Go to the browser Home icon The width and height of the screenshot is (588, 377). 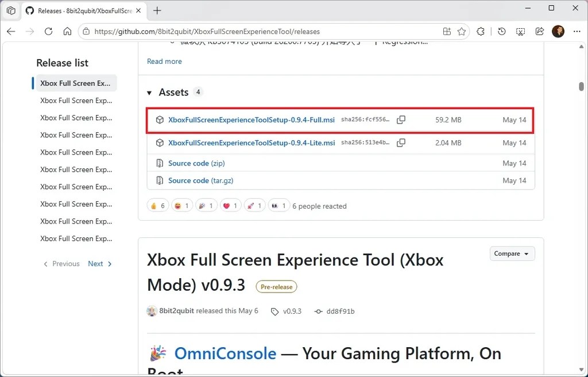[x=67, y=32]
